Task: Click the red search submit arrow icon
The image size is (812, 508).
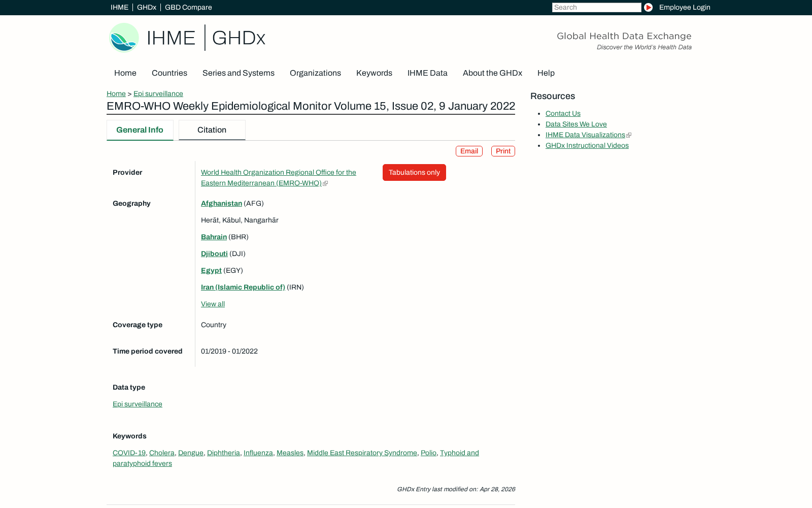Action: (648, 7)
